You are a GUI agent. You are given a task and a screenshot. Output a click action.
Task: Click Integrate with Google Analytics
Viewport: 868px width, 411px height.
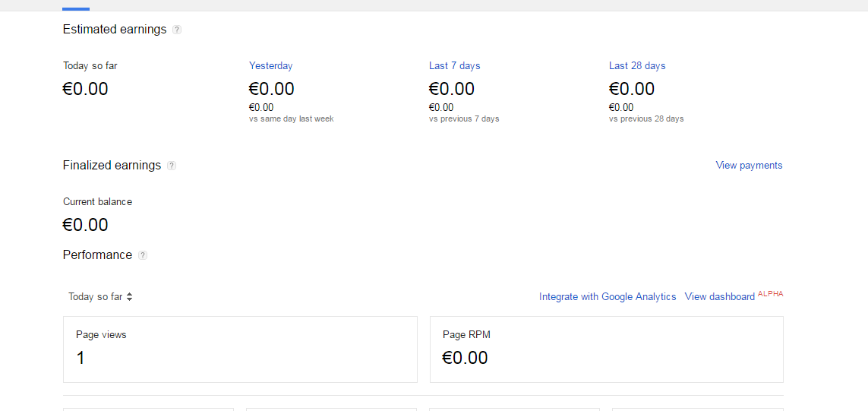click(x=608, y=297)
